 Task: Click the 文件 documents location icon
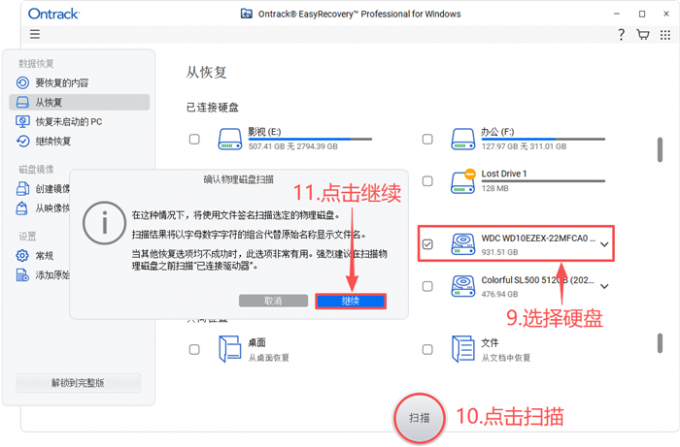(463, 349)
